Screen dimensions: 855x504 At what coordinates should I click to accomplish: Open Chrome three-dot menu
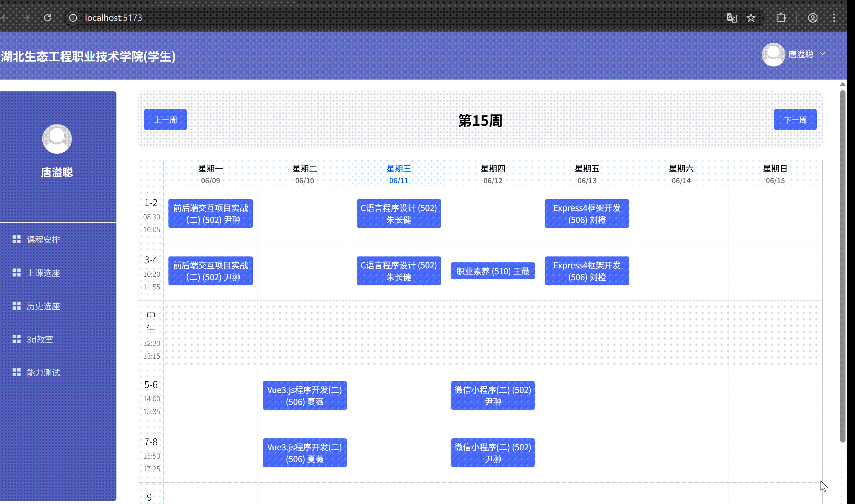click(834, 18)
